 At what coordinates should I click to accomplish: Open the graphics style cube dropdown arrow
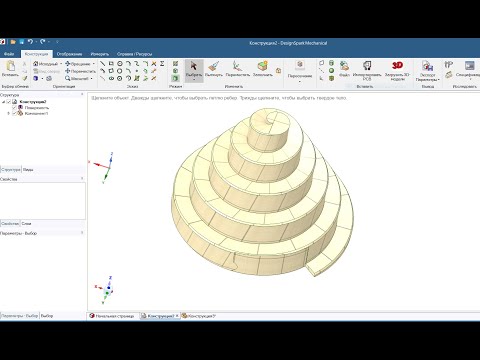[x=42, y=79]
